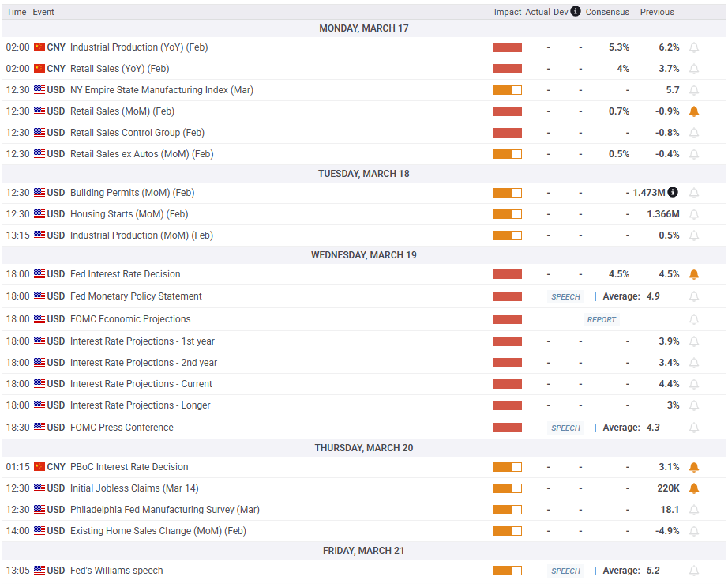Click bell icon for FOMC Economic Projections

(694, 319)
